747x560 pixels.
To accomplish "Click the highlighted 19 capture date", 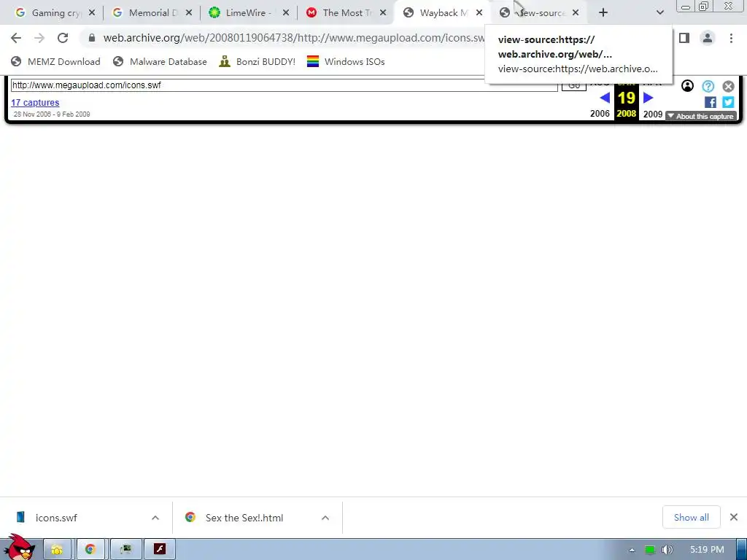I will click(627, 98).
